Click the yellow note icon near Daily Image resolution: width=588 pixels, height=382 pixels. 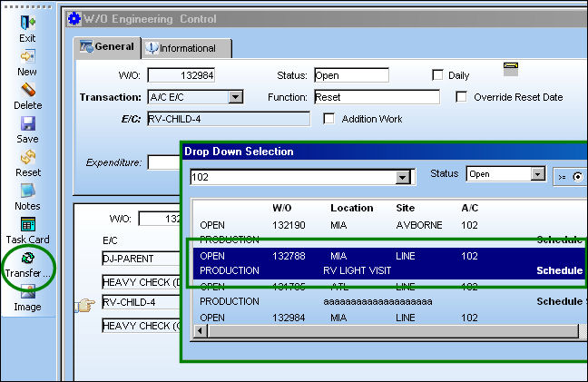[x=511, y=69]
